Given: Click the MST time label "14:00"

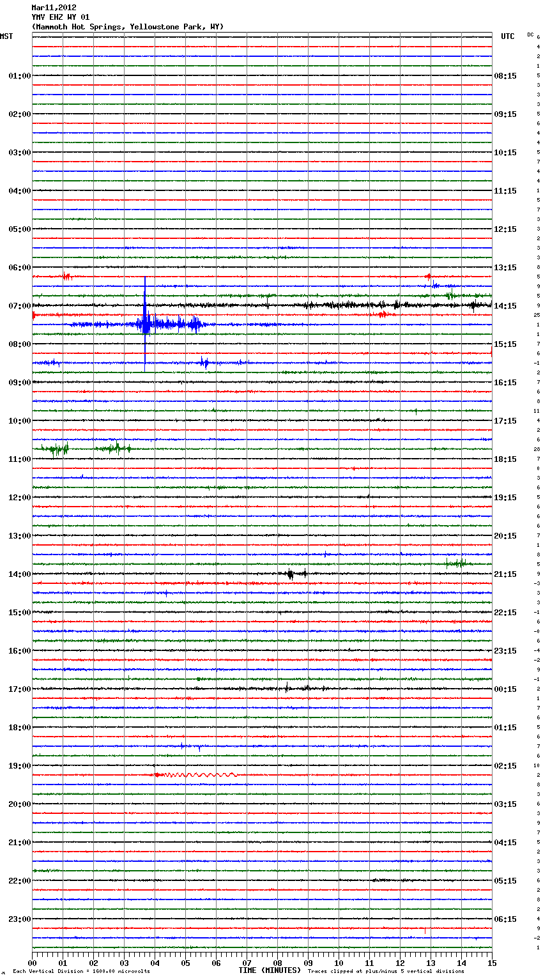Looking at the screenshot, I should point(20,574).
